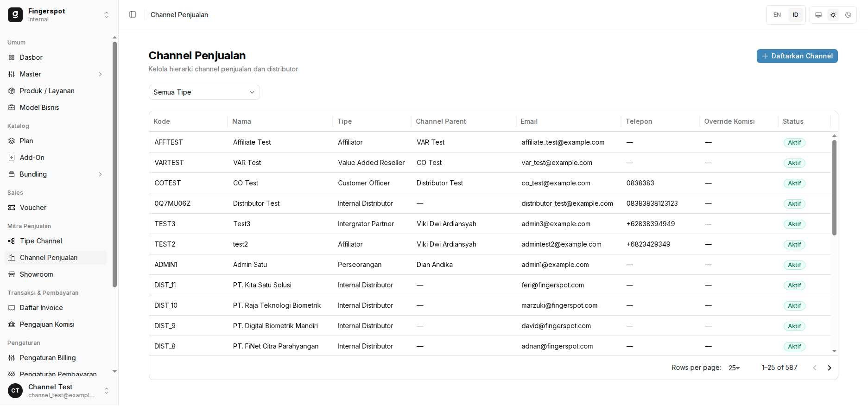Image resolution: width=868 pixels, height=406 pixels.
Task: Open Dasbor in the sidebar
Action: tap(56, 57)
